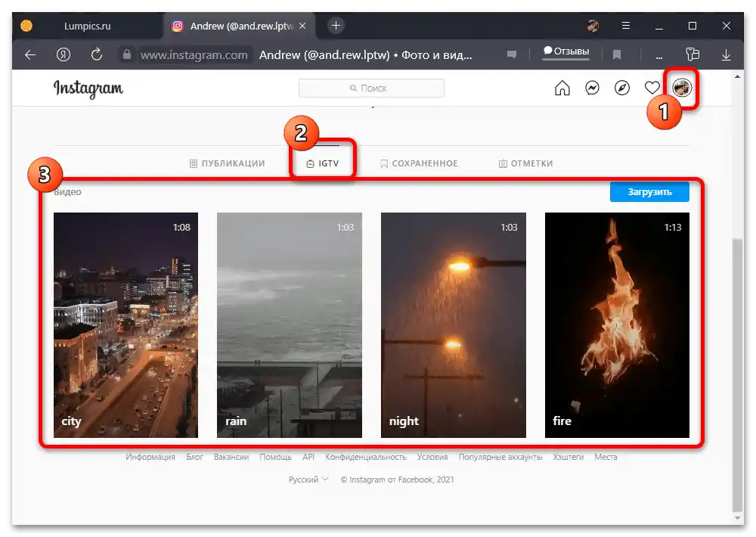Open Messenger direct messages icon
Image resolution: width=756 pixels, height=537 pixels.
[592, 88]
